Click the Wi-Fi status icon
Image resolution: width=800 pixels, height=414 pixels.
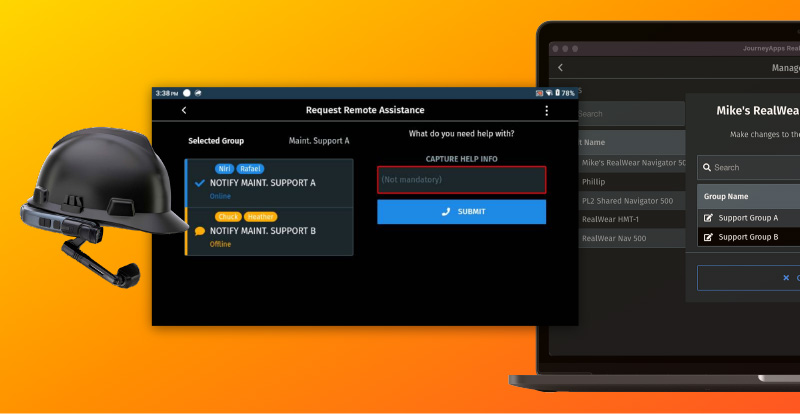(x=549, y=93)
